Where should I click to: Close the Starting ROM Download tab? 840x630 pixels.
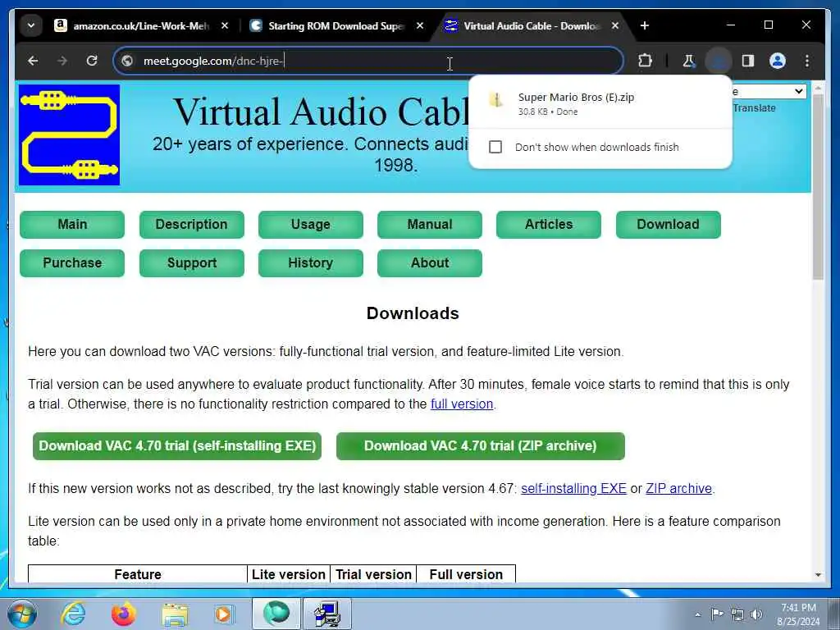(x=420, y=25)
